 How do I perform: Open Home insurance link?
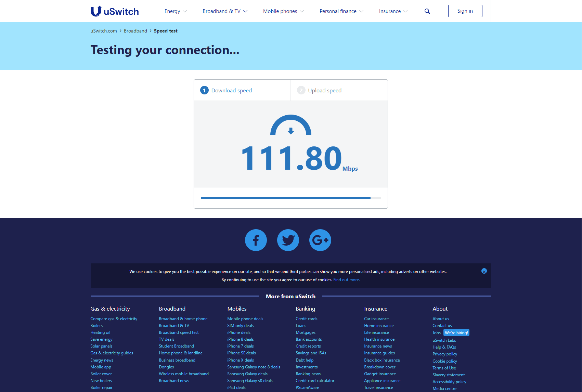click(x=379, y=326)
